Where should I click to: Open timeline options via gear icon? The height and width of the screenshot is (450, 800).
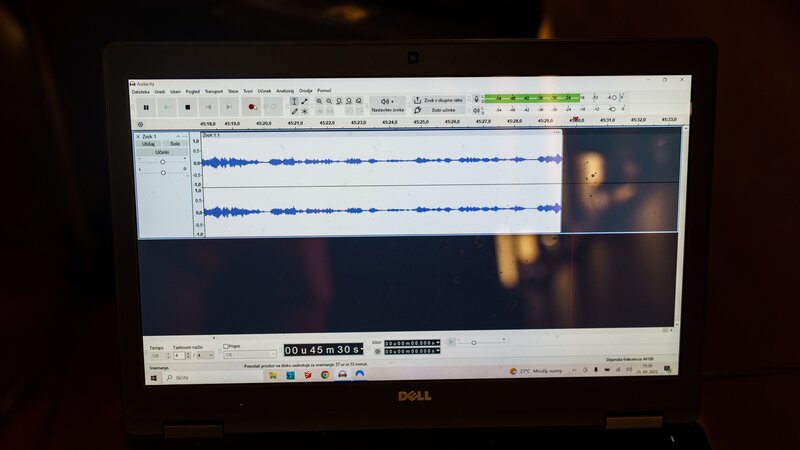click(140, 124)
